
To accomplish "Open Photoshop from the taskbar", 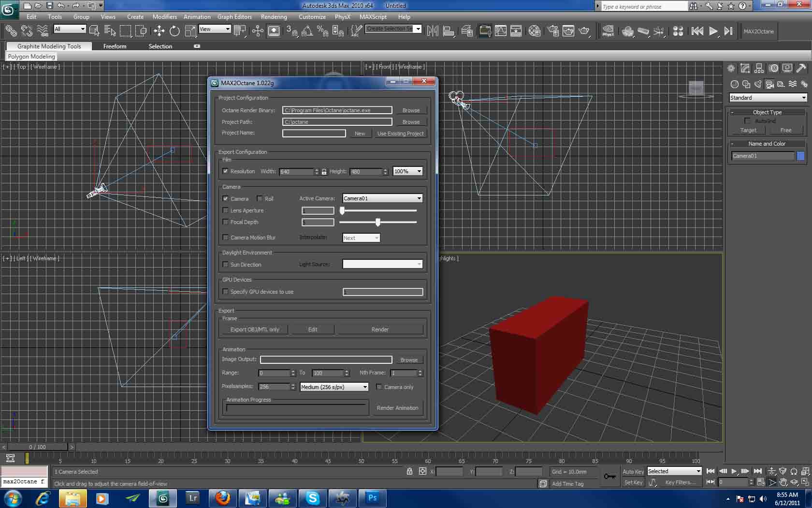I will click(x=373, y=498).
